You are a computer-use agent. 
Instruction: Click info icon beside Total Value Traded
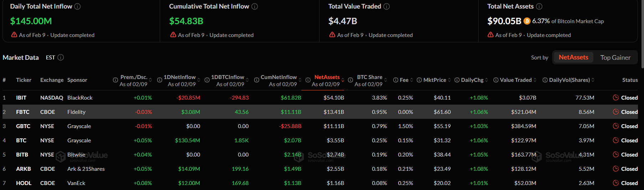pos(387,6)
